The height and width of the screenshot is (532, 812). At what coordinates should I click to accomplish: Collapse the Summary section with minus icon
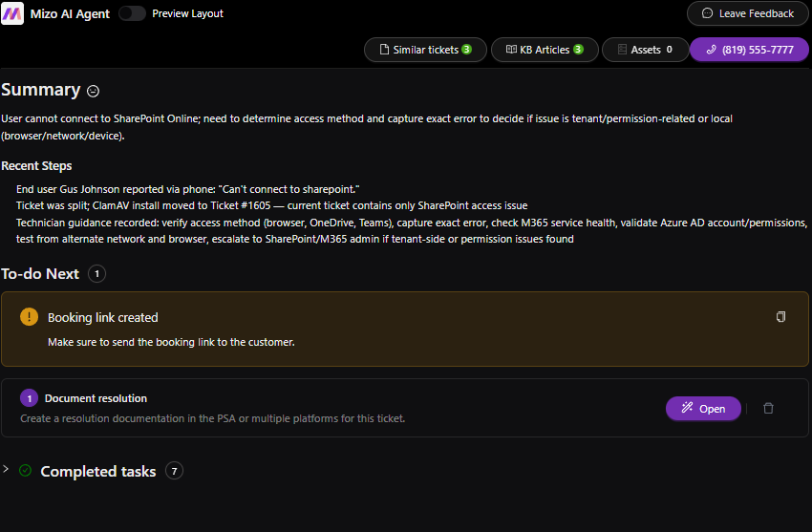(93, 91)
